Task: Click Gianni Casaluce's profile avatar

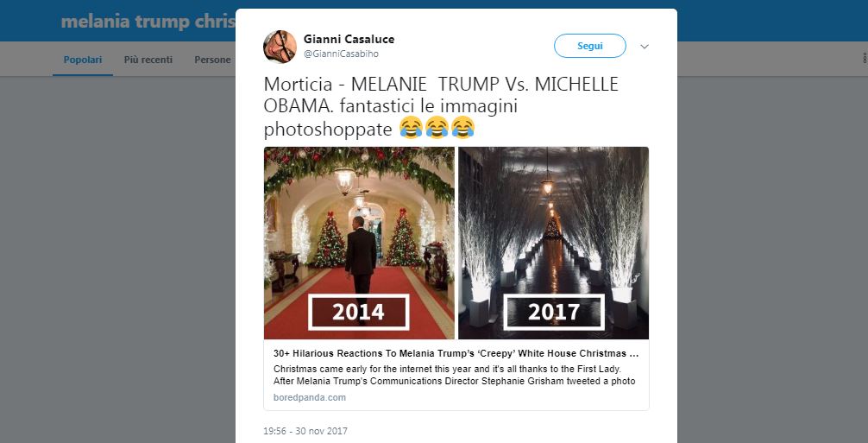Action: (280, 47)
